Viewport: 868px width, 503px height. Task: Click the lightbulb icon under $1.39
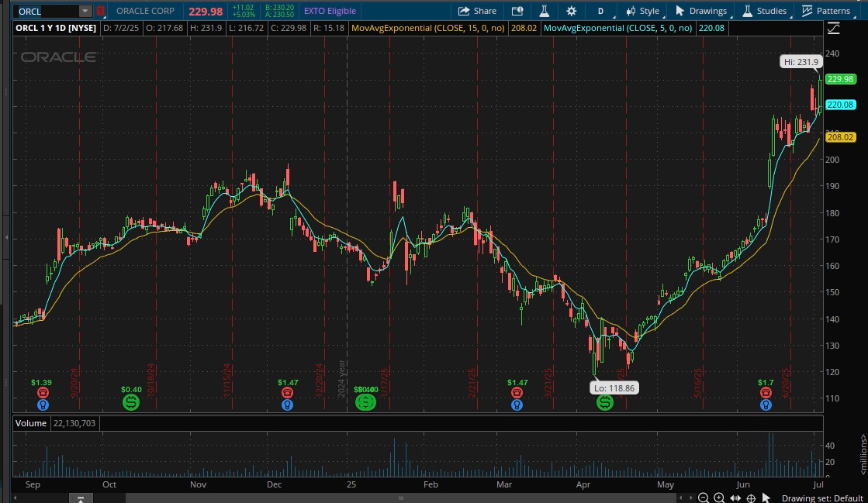[43, 405]
